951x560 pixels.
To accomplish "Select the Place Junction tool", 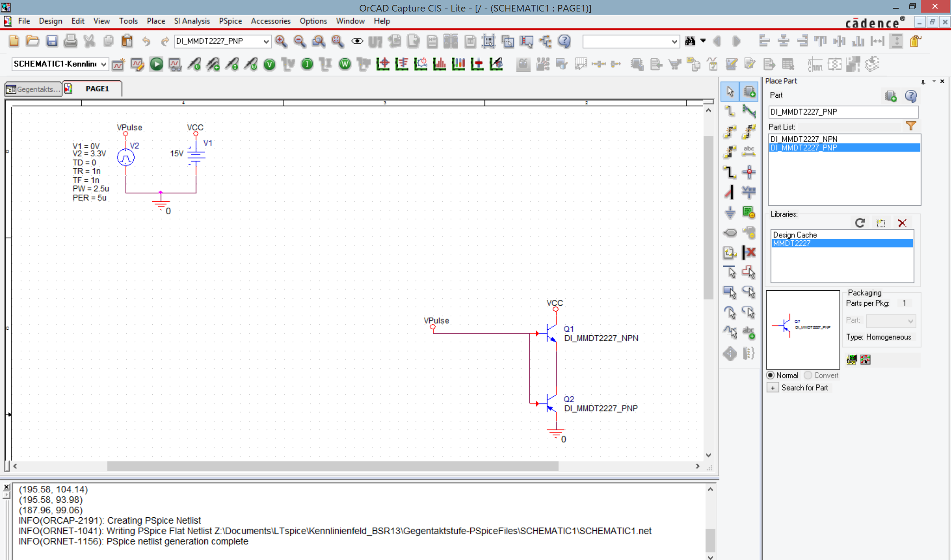I will 749,172.
